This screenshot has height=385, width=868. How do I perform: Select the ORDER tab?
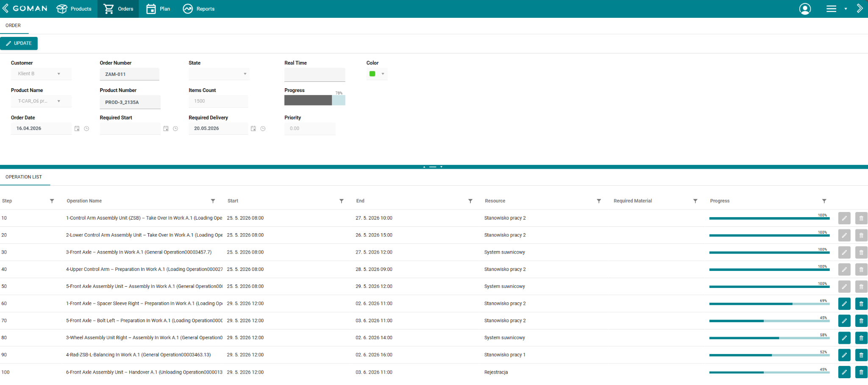13,25
